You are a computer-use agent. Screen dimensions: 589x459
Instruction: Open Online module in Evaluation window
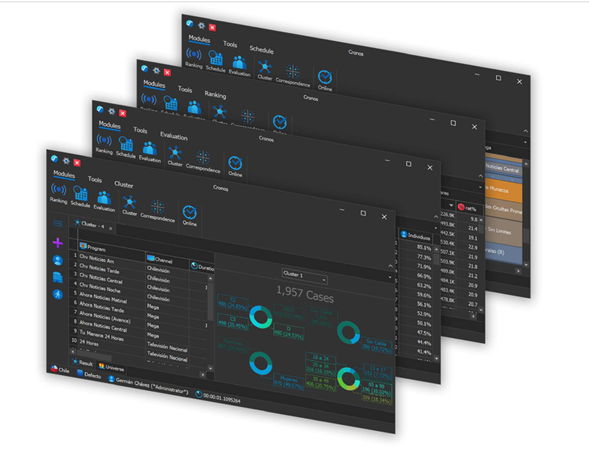coord(235,166)
